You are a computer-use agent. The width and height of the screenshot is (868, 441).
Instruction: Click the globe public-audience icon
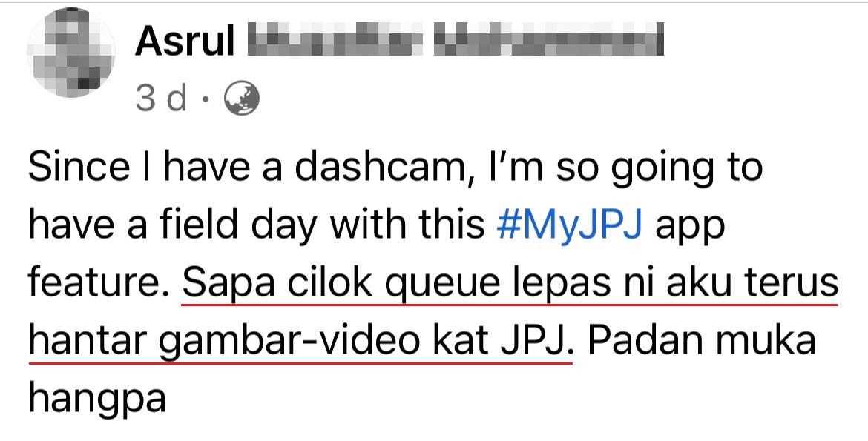pos(241,98)
